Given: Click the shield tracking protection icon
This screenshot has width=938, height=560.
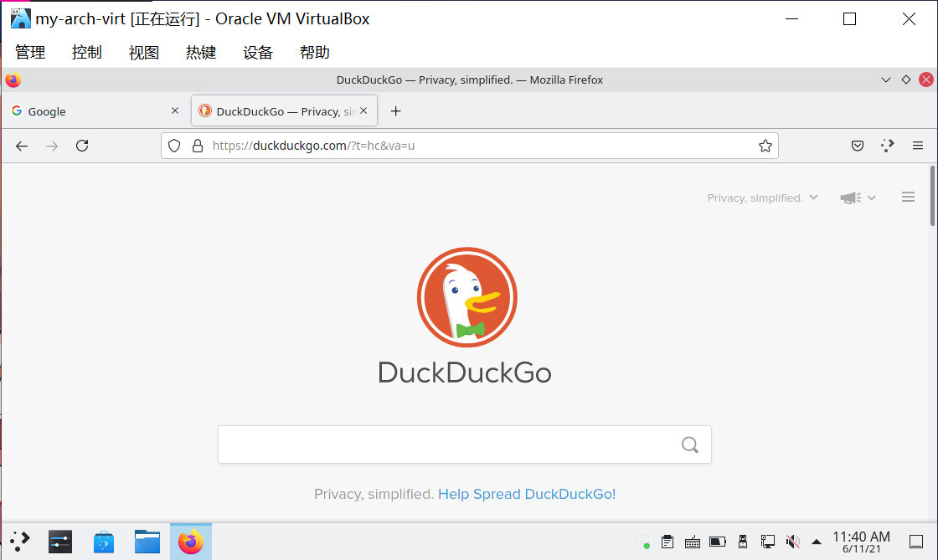Looking at the screenshot, I should click(x=174, y=146).
